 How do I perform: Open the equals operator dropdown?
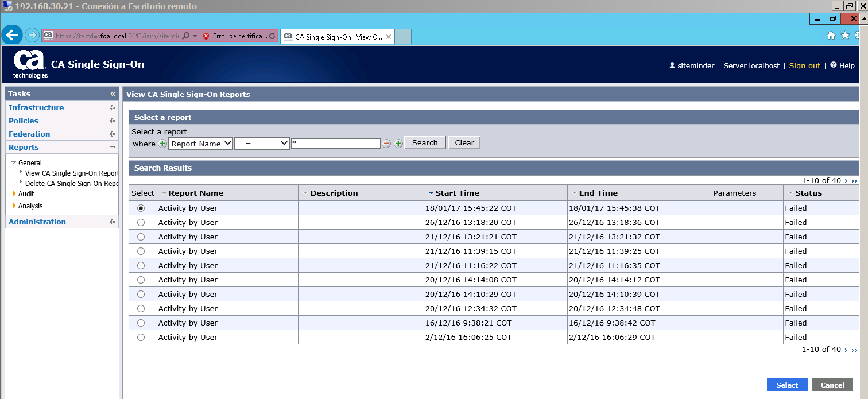coord(262,144)
